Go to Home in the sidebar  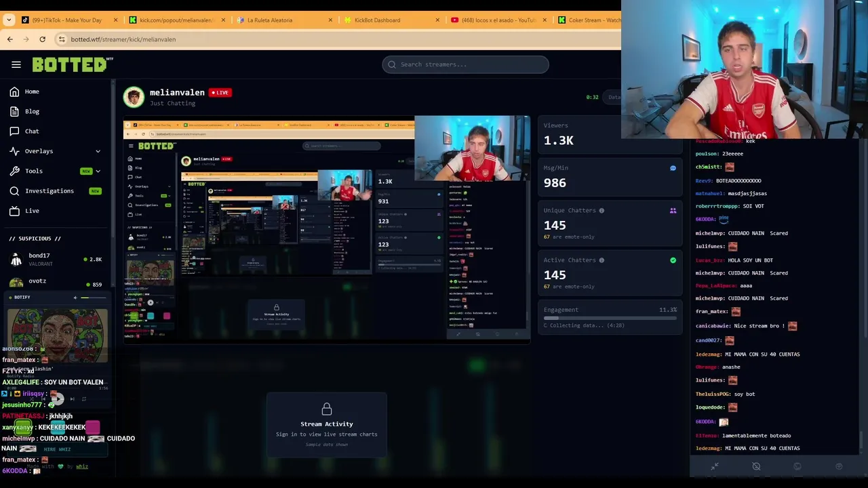click(x=32, y=91)
